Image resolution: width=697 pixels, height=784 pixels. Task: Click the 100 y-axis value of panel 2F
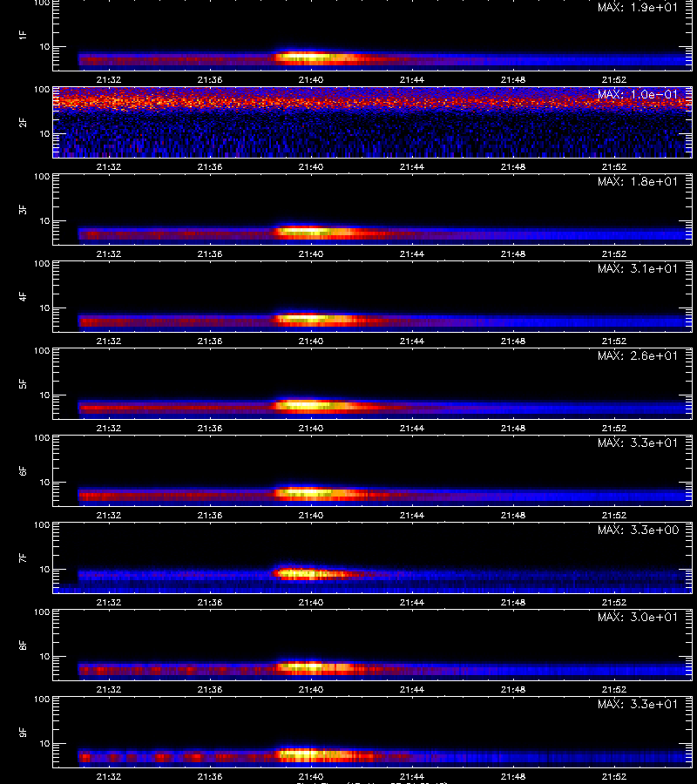(x=42, y=90)
